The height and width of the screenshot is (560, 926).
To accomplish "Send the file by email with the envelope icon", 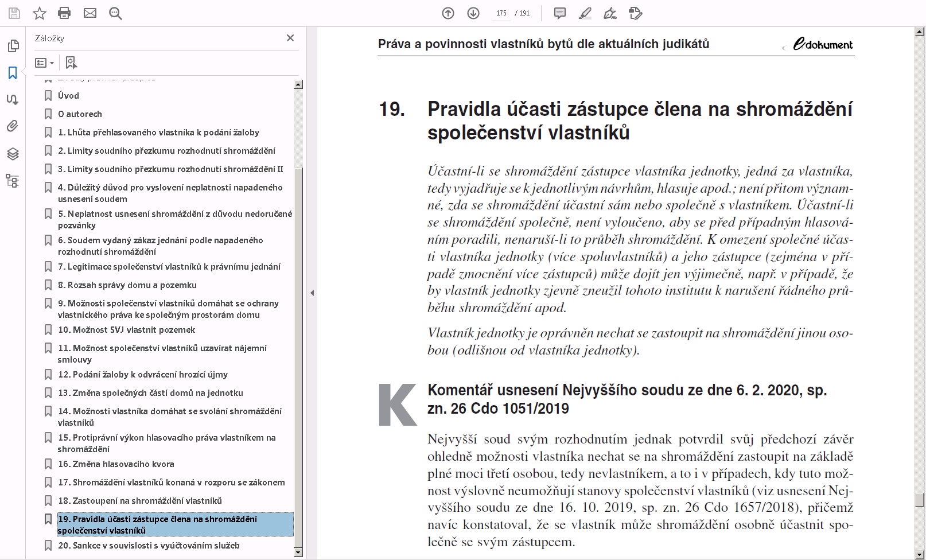I will pyautogui.click(x=90, y=13).
